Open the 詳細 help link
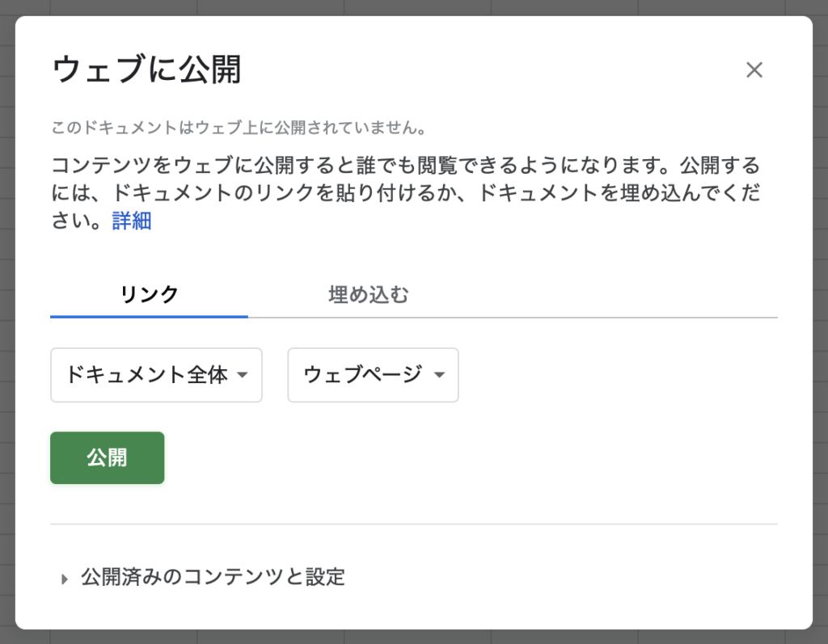 [x=132, y=221]
